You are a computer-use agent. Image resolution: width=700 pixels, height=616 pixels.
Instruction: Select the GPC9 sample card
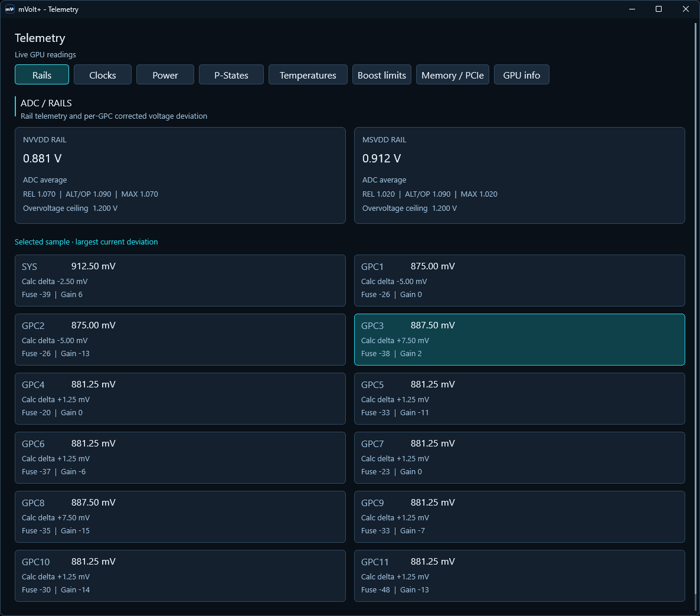[519, 517]
